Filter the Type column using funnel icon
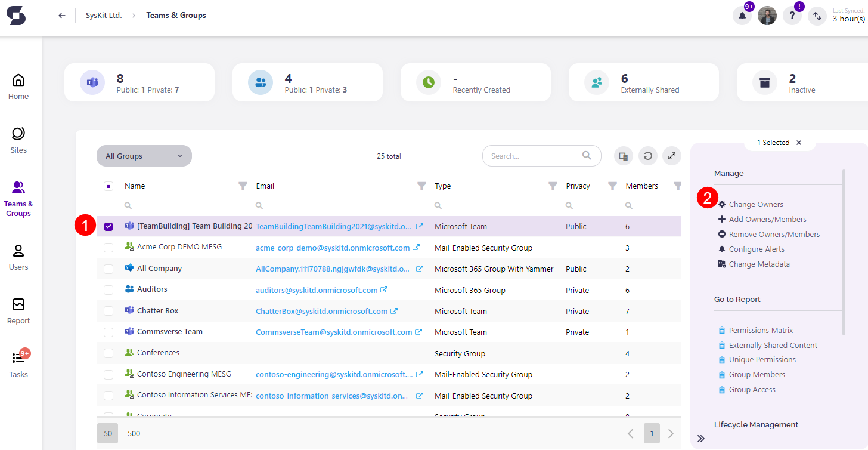868x450 pixels. [x=553, y=186]
